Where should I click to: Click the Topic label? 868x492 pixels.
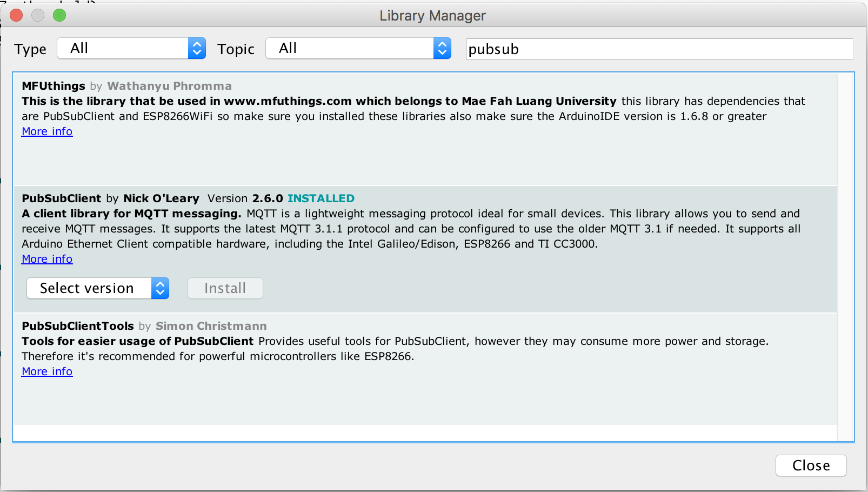[236, 49]
